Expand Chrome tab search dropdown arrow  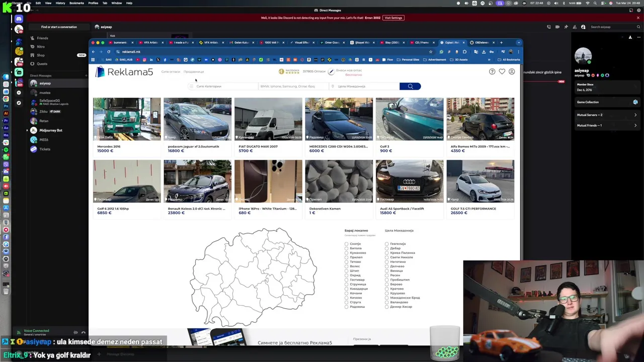519,43
